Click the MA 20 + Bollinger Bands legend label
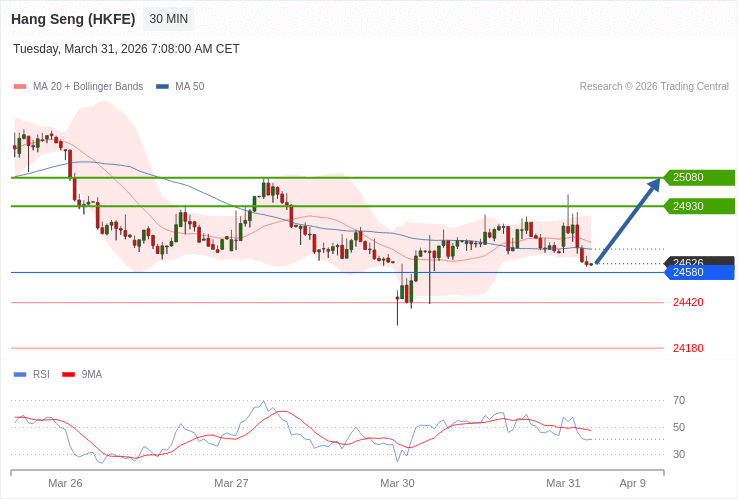The width and height of the screenshot is (738, 500). pyautogui.click(x=88, y=87)
